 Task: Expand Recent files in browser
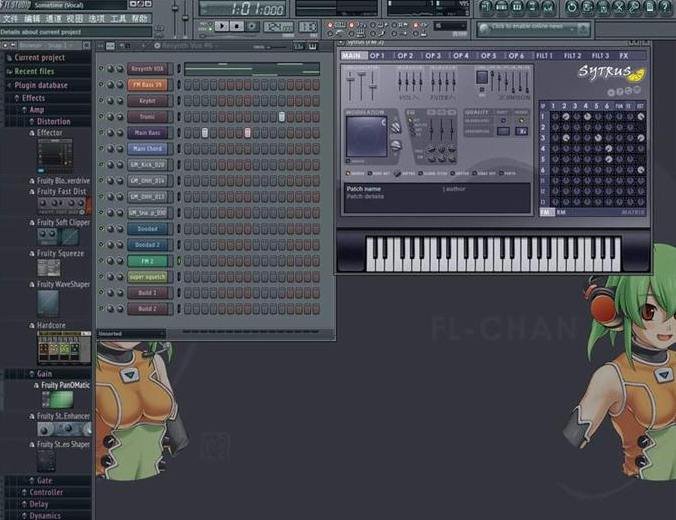34,71
